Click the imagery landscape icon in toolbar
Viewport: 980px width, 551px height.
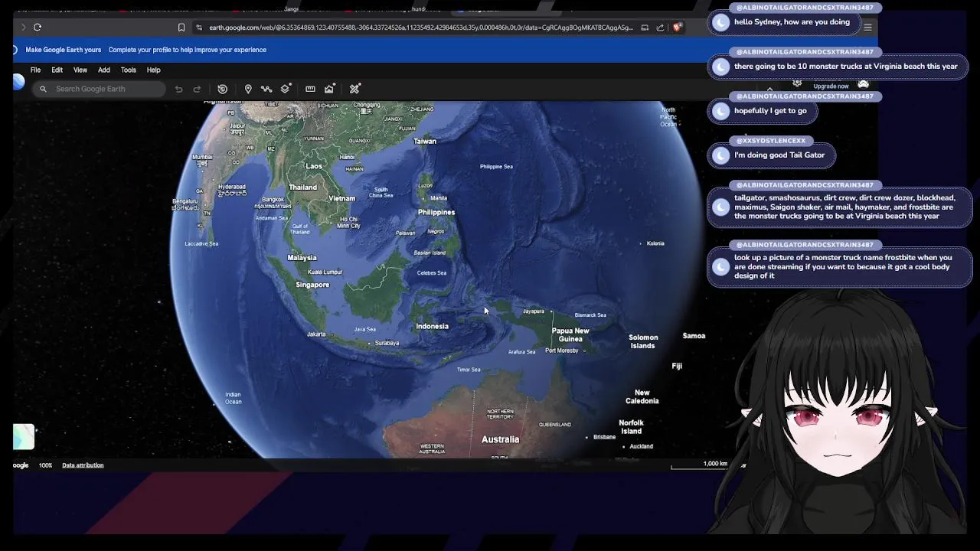coord(329,89)
